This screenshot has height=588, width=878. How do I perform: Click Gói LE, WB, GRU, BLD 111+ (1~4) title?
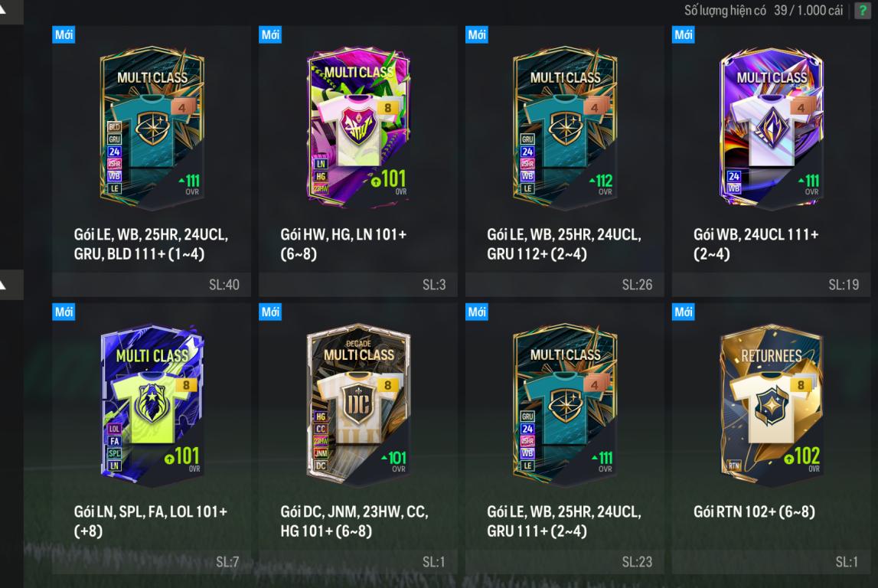coord(152,243)
